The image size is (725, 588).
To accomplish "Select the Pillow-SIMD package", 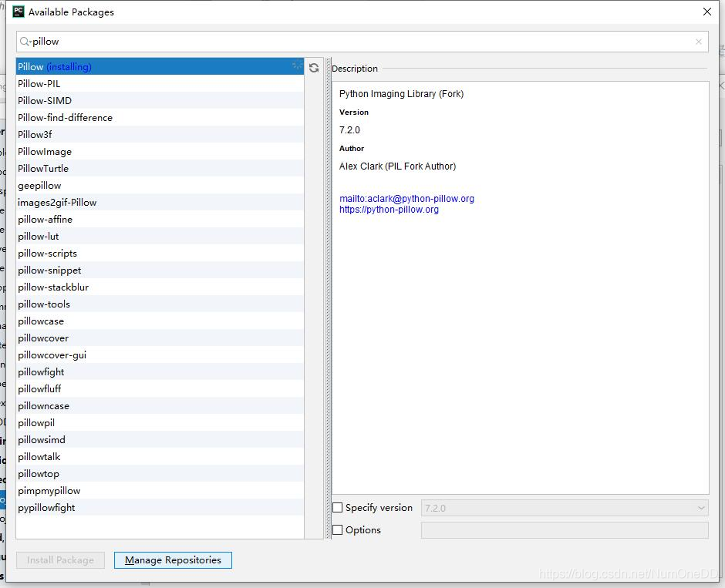I will 160,101.
